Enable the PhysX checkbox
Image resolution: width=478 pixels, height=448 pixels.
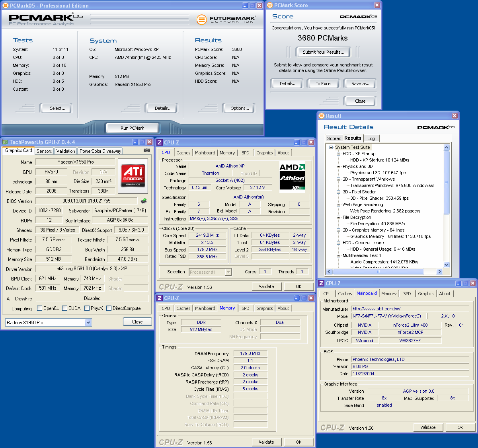87,308
